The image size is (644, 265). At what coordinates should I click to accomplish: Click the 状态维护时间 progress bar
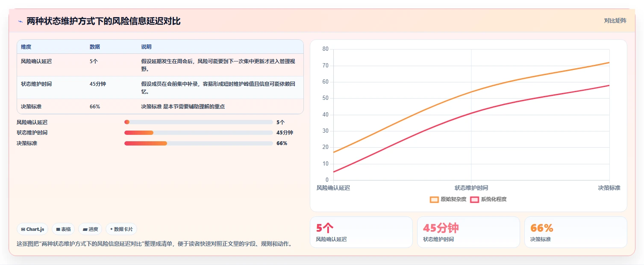198,133
